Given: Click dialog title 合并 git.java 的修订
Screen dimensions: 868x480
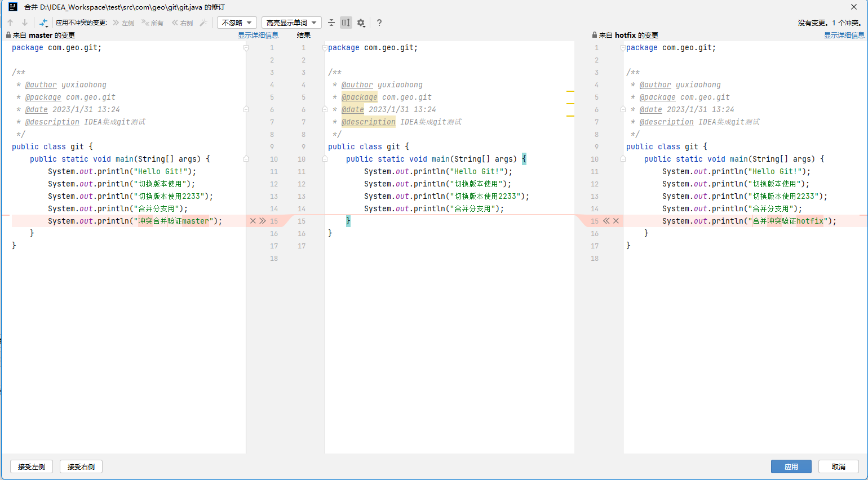Looking at the screenshot, I should pos(124,7).
